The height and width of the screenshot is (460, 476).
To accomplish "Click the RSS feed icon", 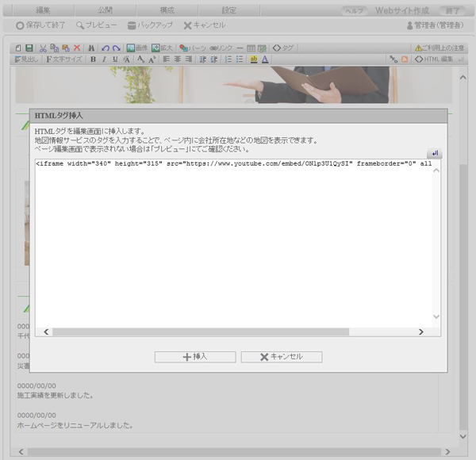I will pyautogui.click(x=405, y=59).
